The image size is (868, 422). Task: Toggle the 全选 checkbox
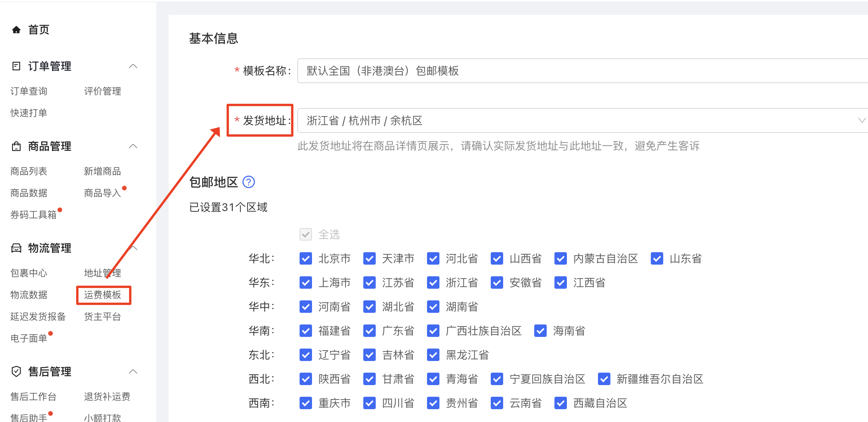306,234
